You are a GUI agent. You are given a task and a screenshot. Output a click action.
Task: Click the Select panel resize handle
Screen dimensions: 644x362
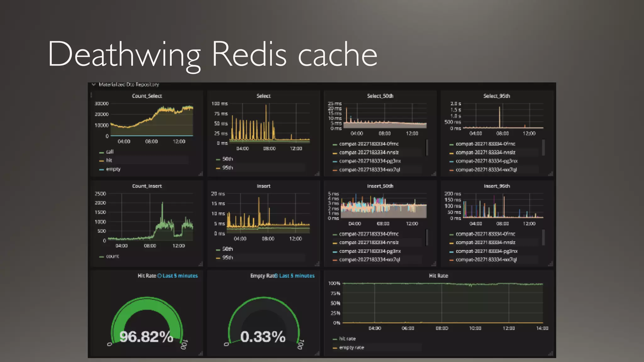coord(317,174)
